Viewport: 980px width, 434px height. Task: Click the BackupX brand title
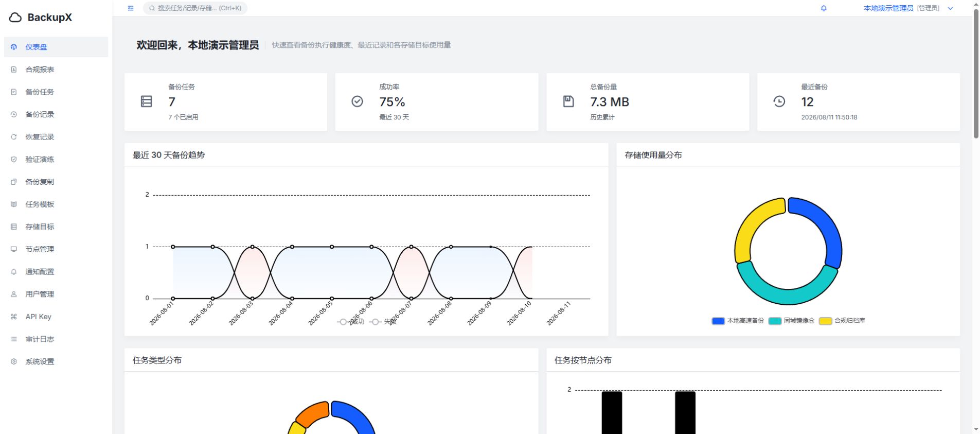click(x=49, y=18)
